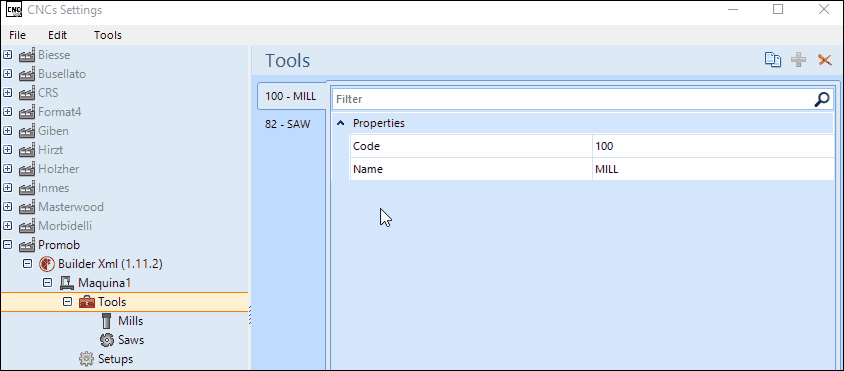Collapse the Properties section arrow
This screenshot has height=371, width=844.
point(340,123)
